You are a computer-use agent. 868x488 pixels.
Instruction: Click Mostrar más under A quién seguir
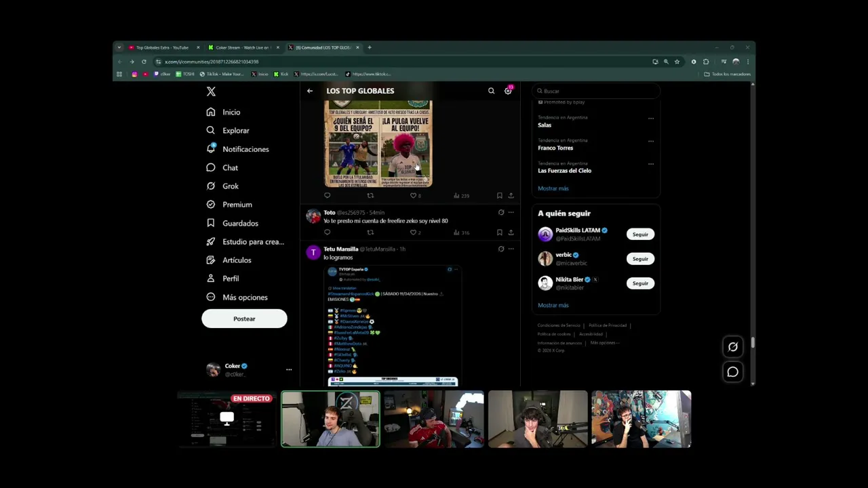[x=553, y=305]
